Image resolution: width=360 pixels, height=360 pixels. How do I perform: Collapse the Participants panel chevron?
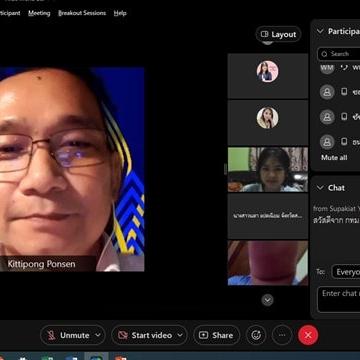[320, 31]
